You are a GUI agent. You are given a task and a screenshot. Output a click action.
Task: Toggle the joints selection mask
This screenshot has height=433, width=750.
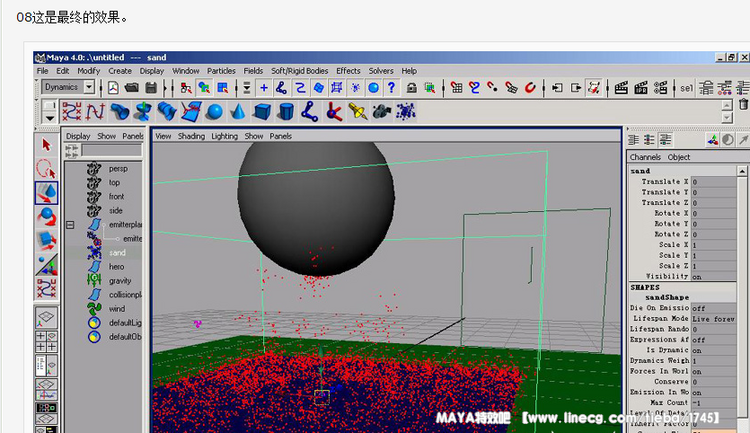[x=282, y=88]
